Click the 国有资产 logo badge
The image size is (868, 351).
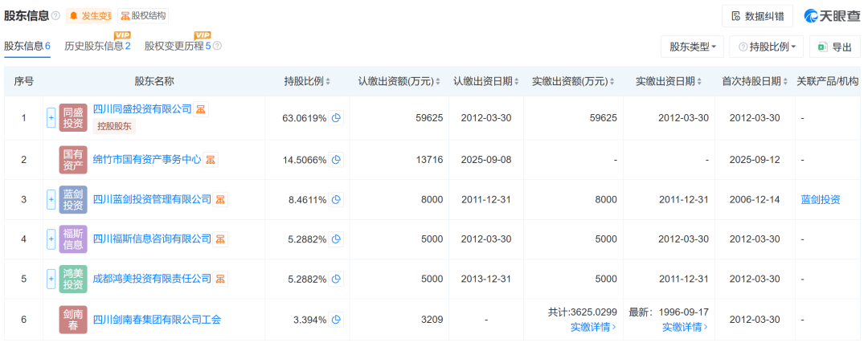click(73, 160)
